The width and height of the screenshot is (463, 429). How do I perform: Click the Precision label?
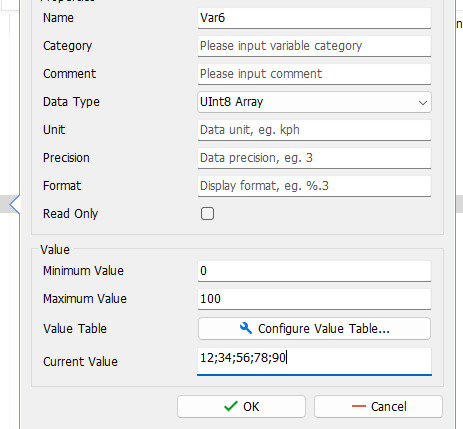(66, 158)
